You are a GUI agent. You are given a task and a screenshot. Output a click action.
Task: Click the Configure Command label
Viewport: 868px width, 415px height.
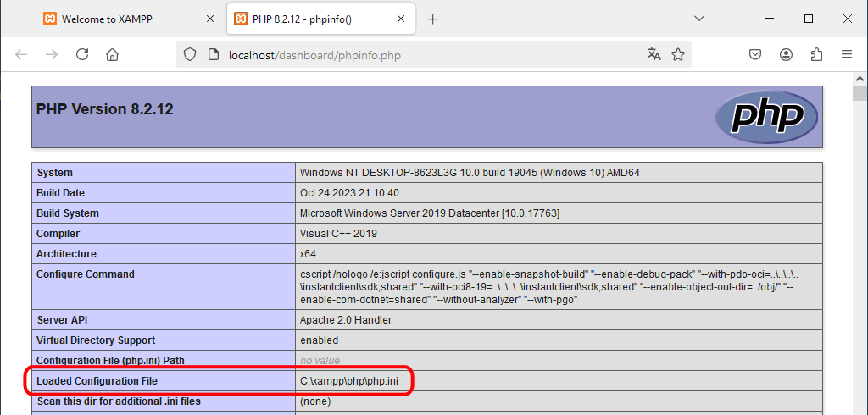pyautogui.click(x=86, y=274)
